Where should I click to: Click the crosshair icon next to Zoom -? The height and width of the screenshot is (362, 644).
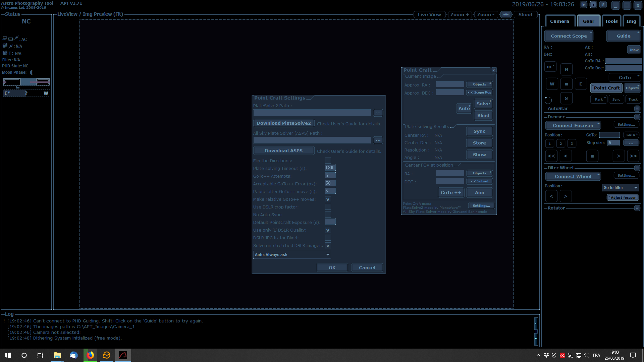coord(506,14)
